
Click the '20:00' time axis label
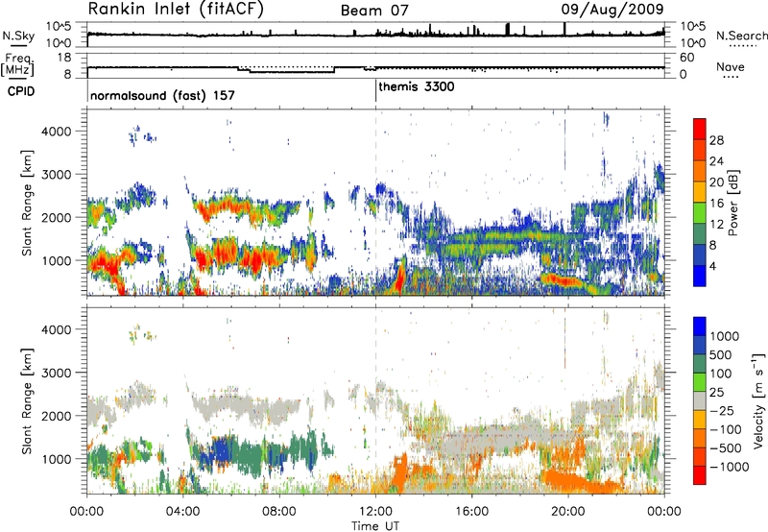pyautogui.click(x=567, y=512)
